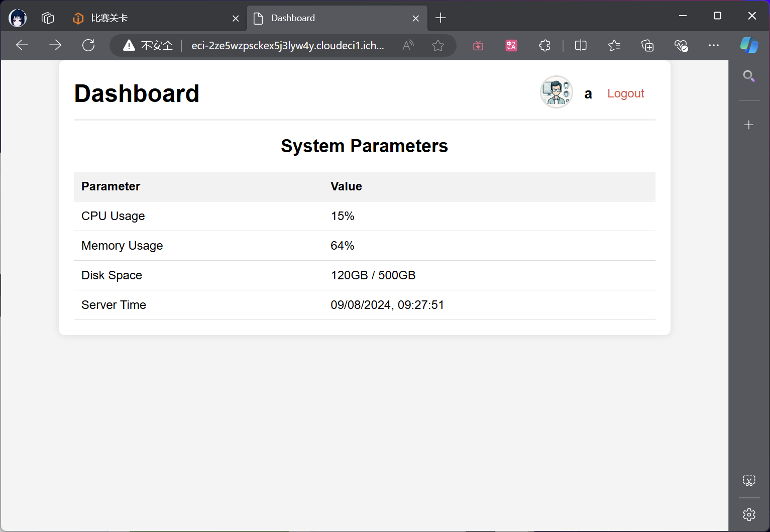Toggle split screen view

point(581,46)
